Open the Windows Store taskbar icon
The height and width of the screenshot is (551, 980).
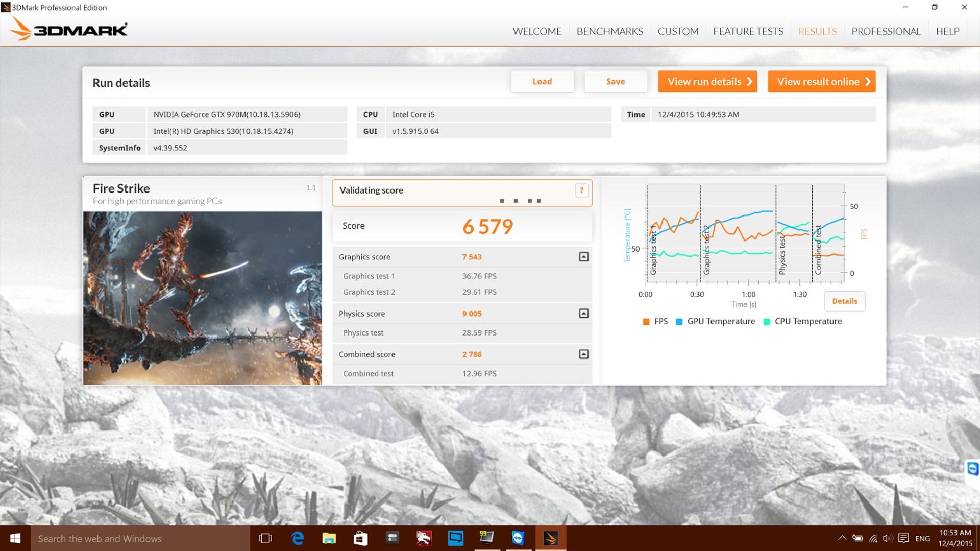click(361, 539)
